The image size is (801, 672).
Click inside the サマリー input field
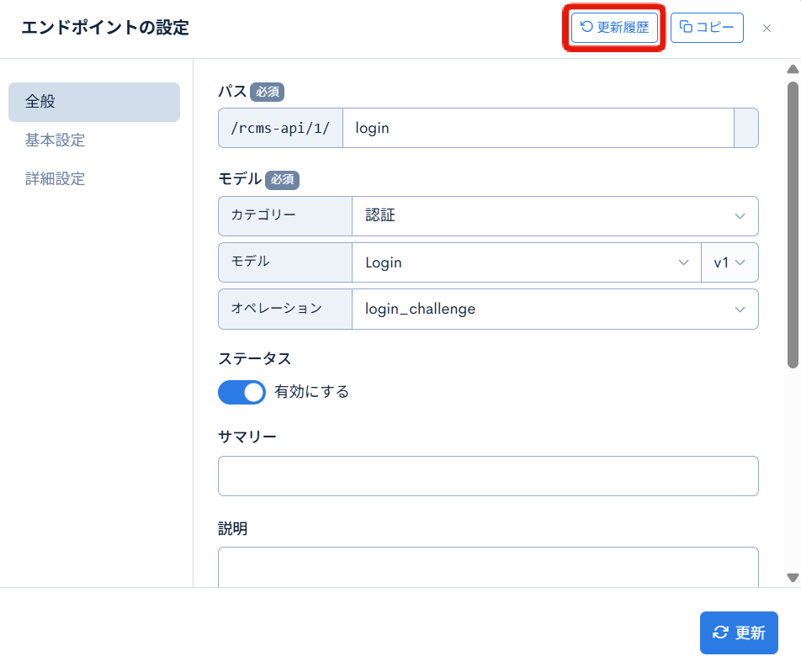(488, 475)
